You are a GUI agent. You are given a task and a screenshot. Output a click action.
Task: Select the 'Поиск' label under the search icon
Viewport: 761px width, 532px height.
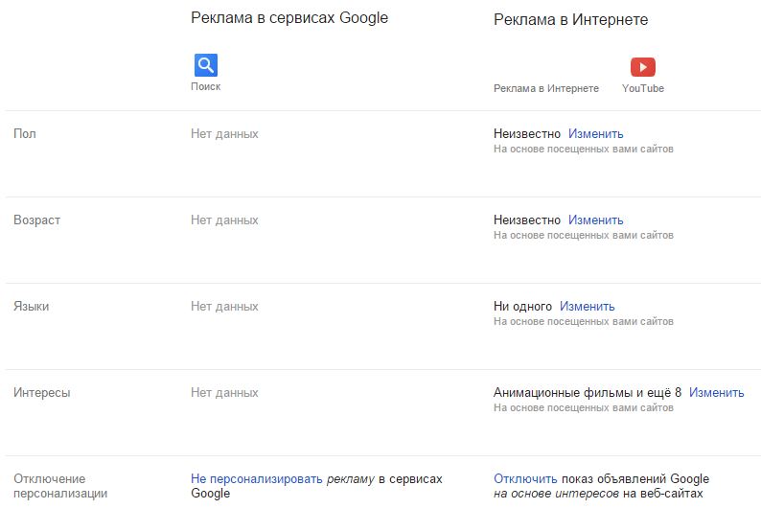[205, 86]
